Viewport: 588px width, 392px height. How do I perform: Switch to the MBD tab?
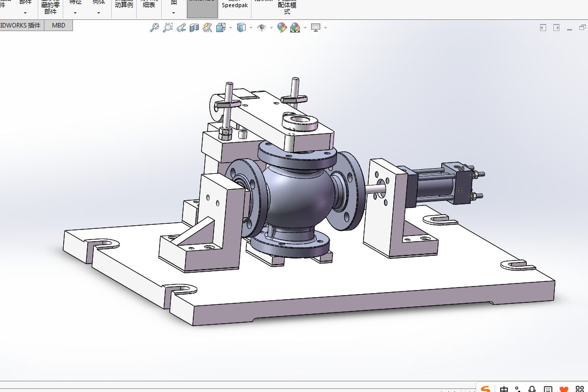click(59, 25)
